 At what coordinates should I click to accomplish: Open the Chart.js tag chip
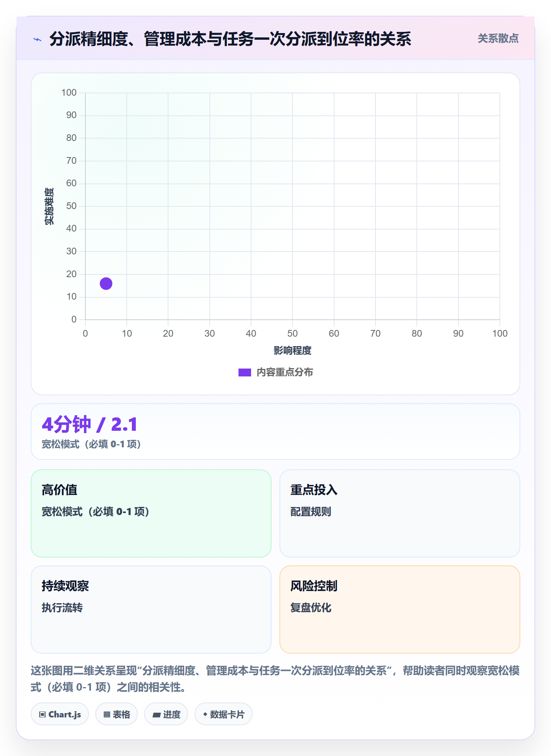(x=60, y=714)
